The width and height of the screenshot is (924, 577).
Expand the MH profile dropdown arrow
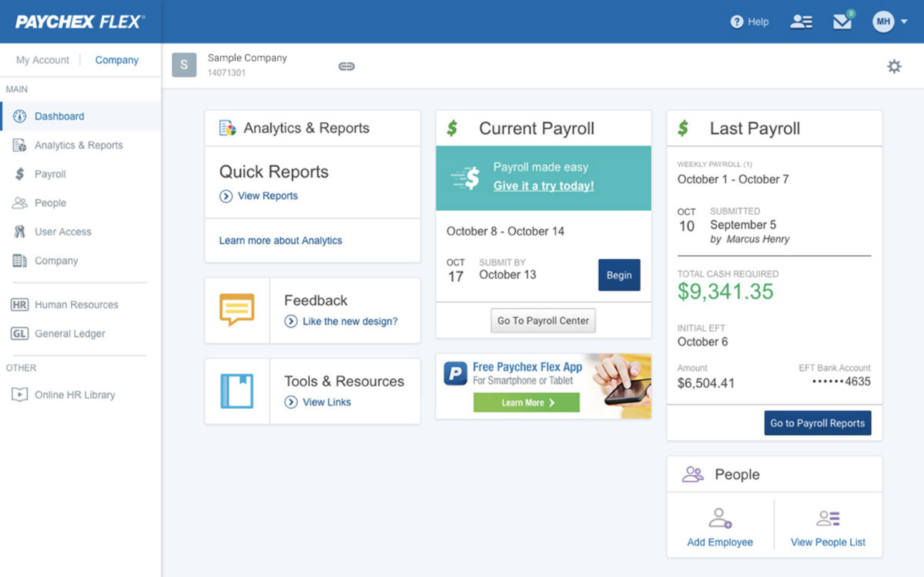click(x=905, y=21)
